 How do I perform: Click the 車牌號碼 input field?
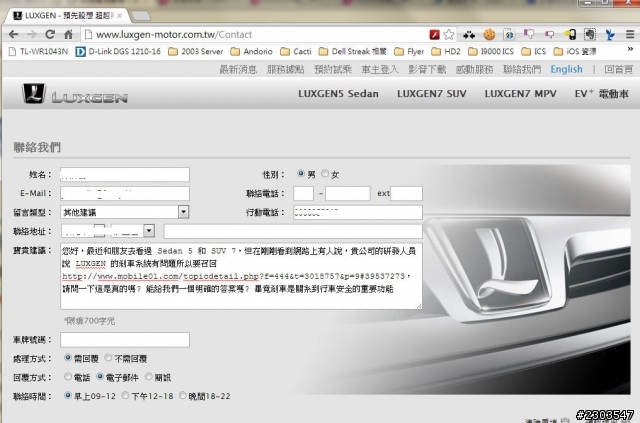click(x=125, y=340)
